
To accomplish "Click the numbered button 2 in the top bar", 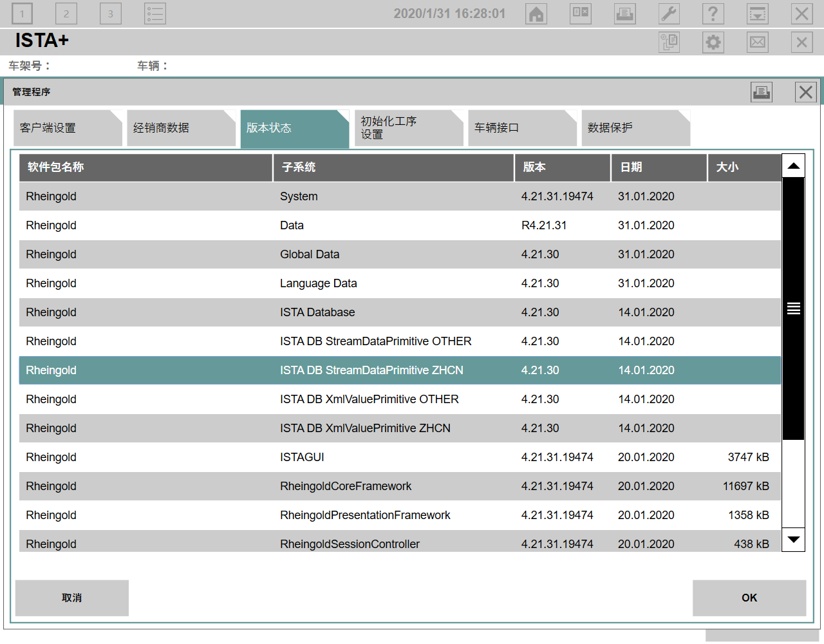I will [x=66, y=14].
